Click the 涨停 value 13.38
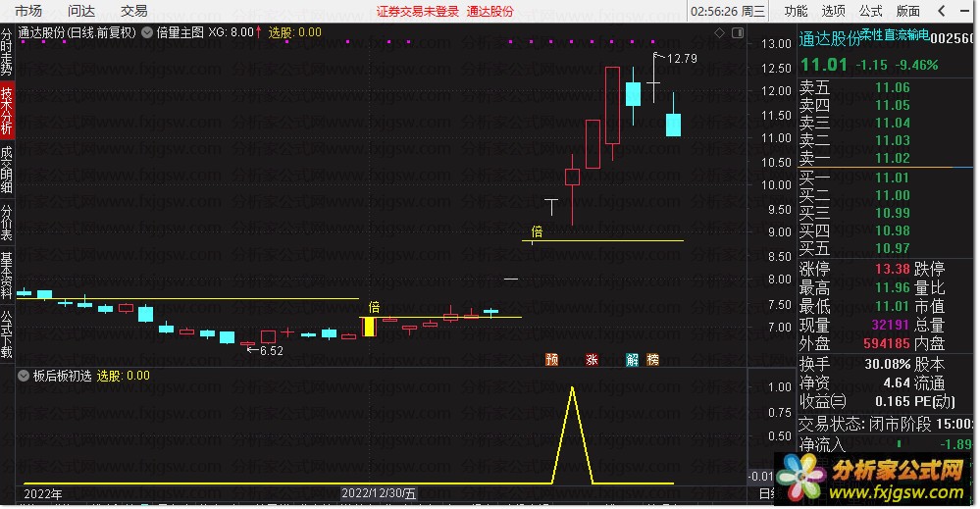 pos(892,269)
